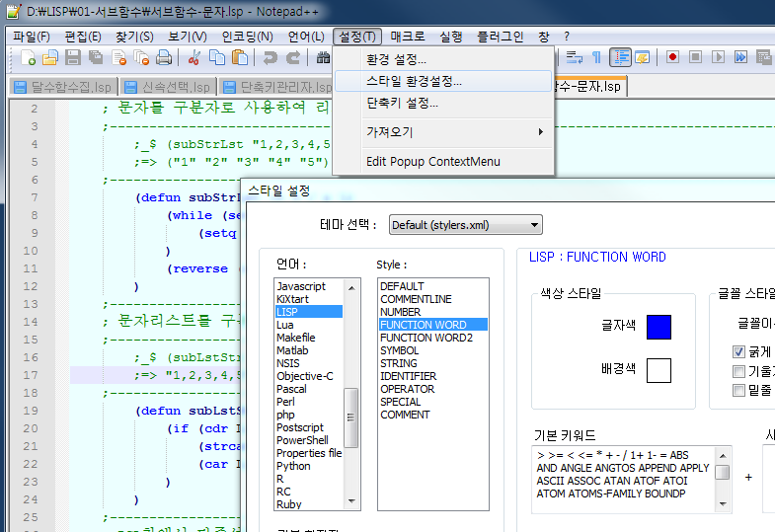The height and width of the screenshot is (532, 775).
Task: Select Python in the language list
Action: (x=293, y=466)
